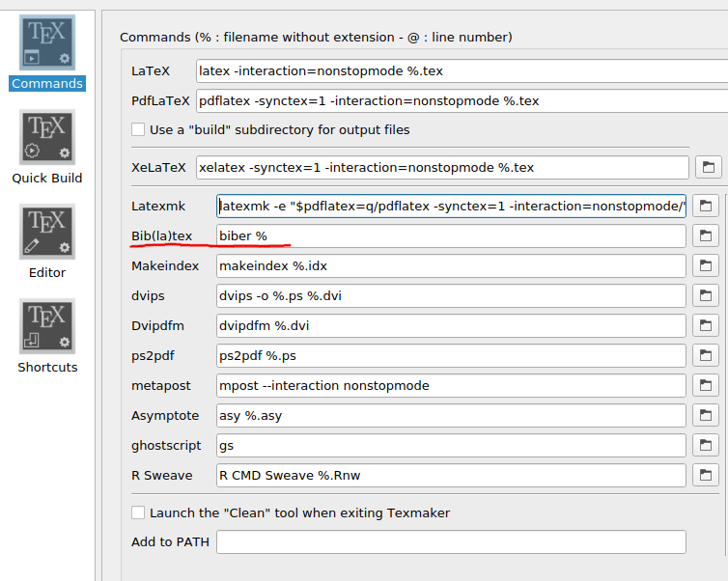Click the Bib(la)tex field containing biber
The height and width of the screenshot is (581, 728).
(x=451, y=235)
